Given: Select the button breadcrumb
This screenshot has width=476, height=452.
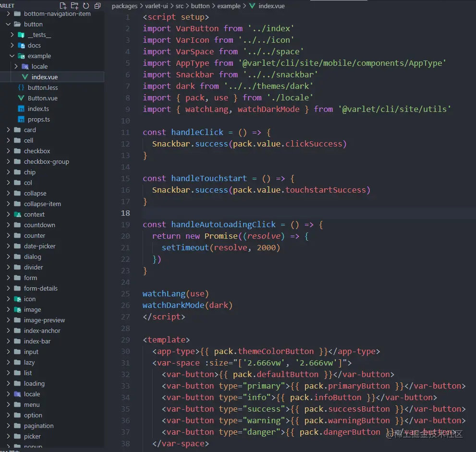Looking at the screenshot, I should pos(200,6).
